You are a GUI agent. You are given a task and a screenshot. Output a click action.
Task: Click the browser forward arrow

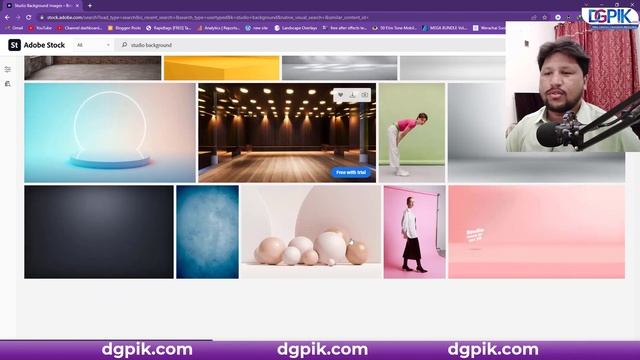click(18, 18)
